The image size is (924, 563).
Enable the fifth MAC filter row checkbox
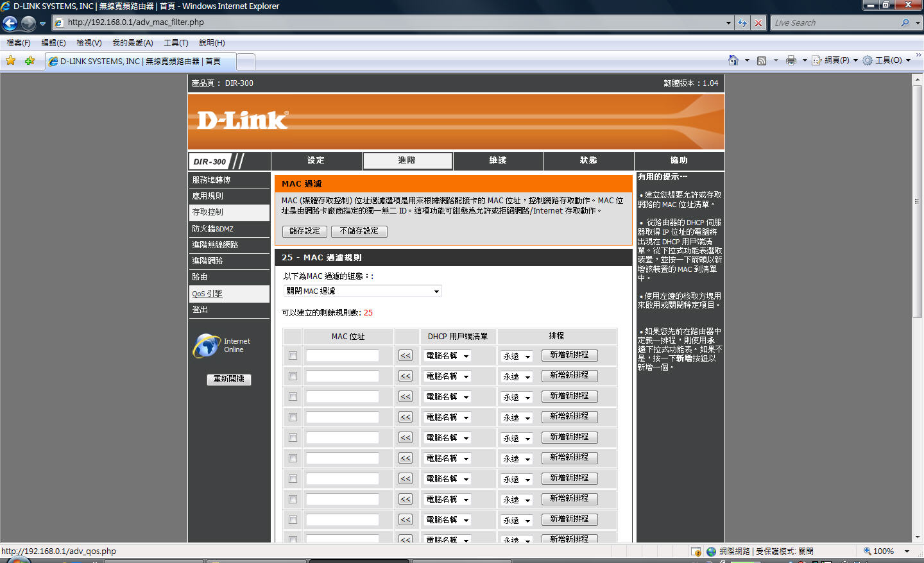click(293, 437)
